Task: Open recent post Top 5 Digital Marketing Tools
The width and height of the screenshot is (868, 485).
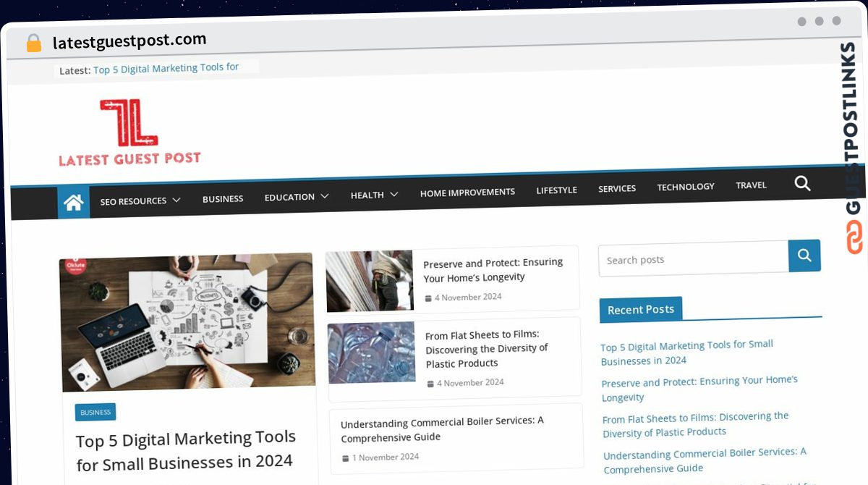Action: pyautogui.click(x=687, y=353)
